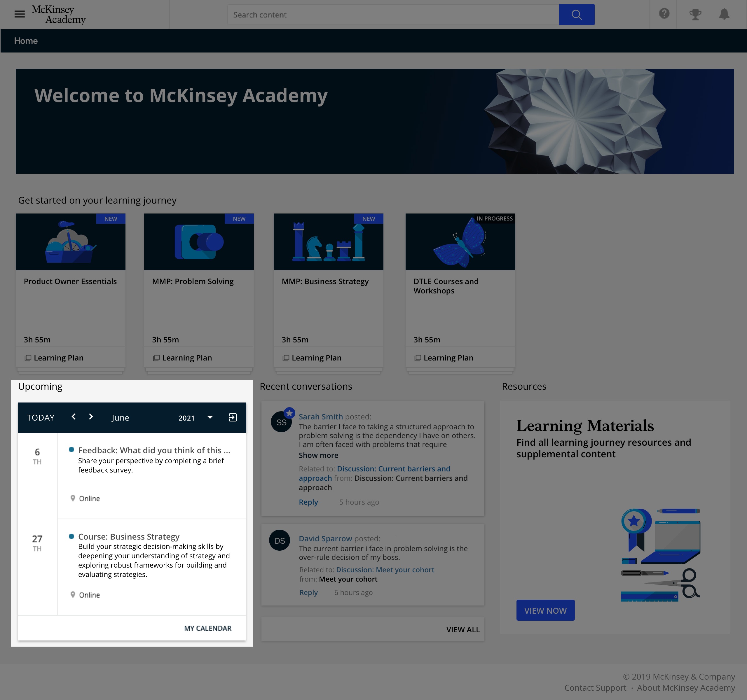747x700 pixels.
Task: Click the Home breadcrumb tab
Action: [x=26, y=41]
